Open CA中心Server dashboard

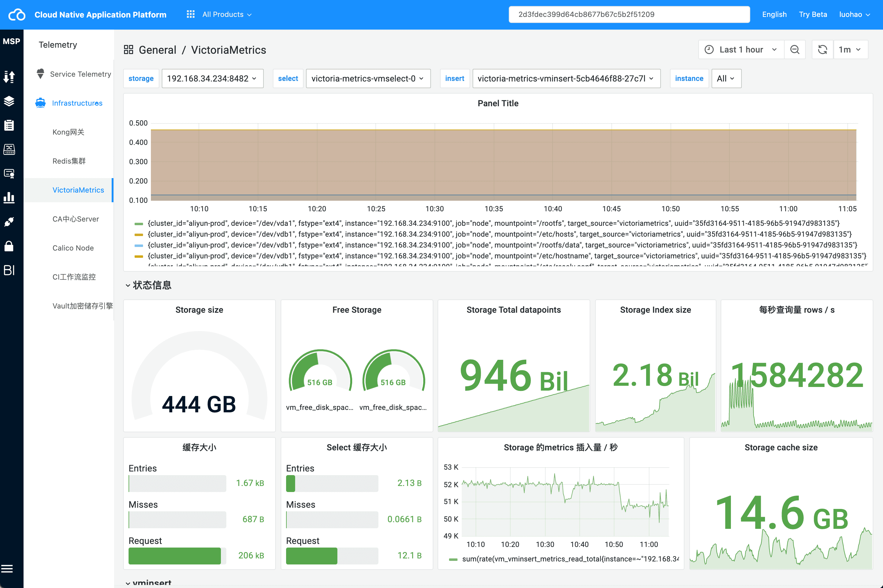(x=76, y=219)
